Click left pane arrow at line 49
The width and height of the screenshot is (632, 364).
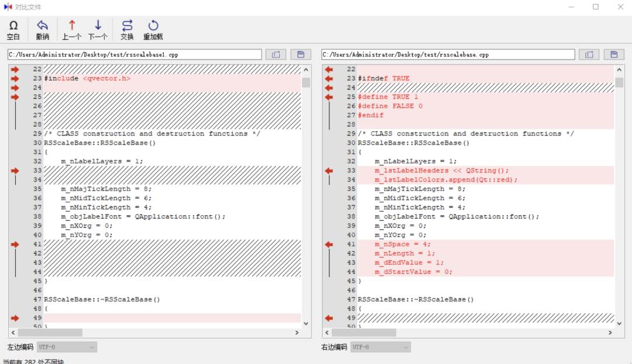[15, 318]
